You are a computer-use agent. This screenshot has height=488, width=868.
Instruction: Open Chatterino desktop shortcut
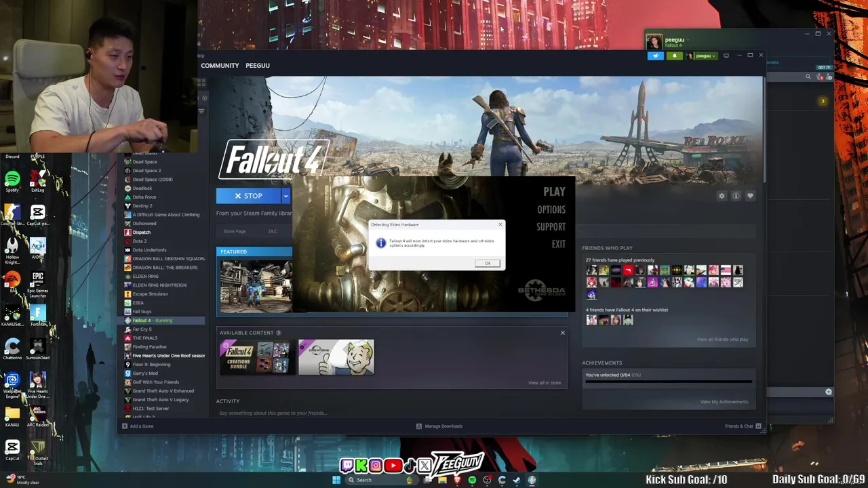tap(12, 350)
